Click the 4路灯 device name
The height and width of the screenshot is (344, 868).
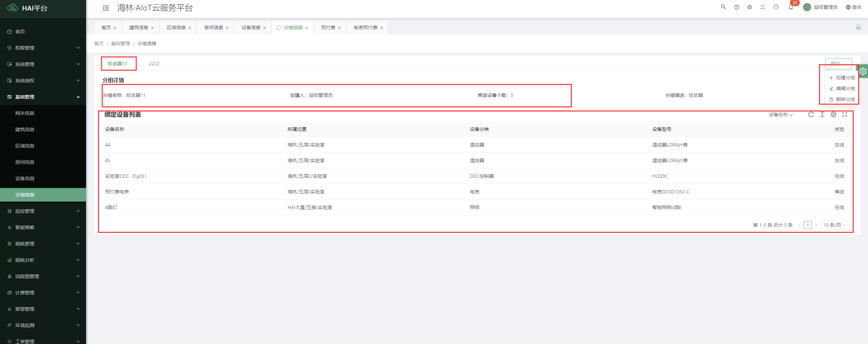[x=111, y=207]
